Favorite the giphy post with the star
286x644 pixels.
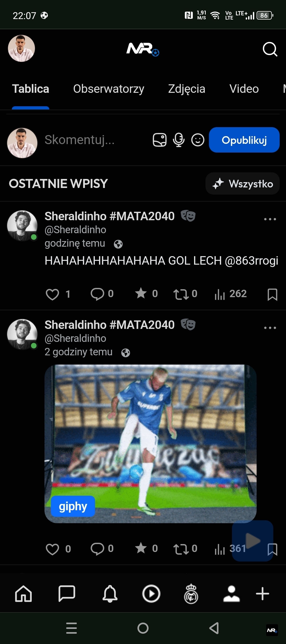(x=141, y=548)
